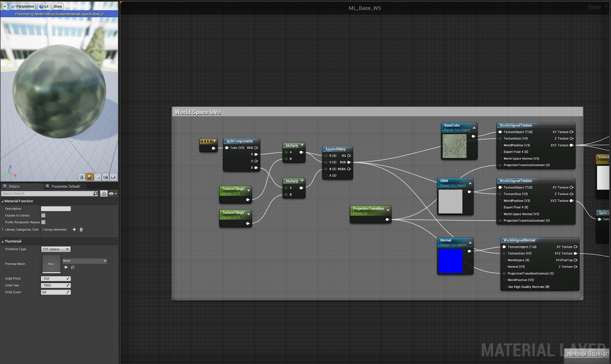Click the Orbit Zoom value field

(56, 292)
